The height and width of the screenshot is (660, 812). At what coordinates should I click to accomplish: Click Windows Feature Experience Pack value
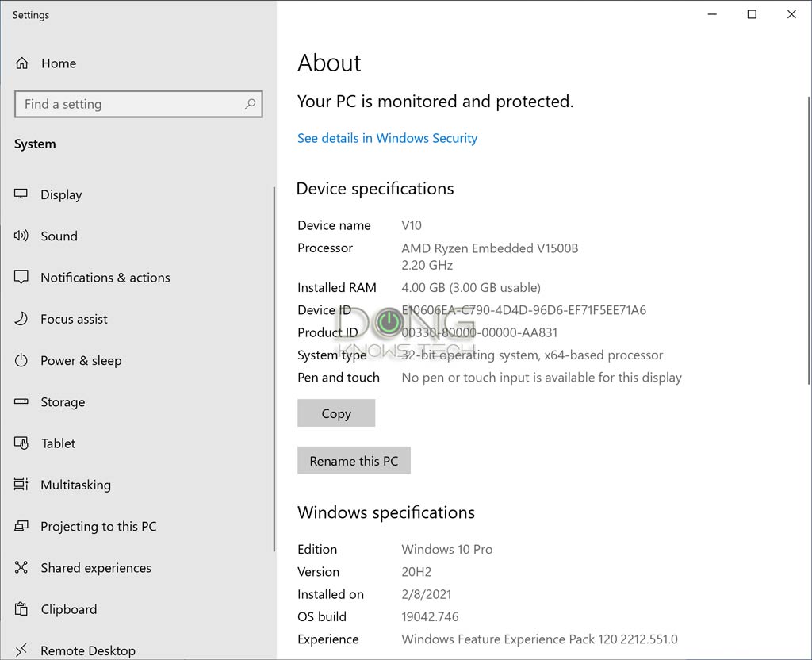[x=539, y=639]
